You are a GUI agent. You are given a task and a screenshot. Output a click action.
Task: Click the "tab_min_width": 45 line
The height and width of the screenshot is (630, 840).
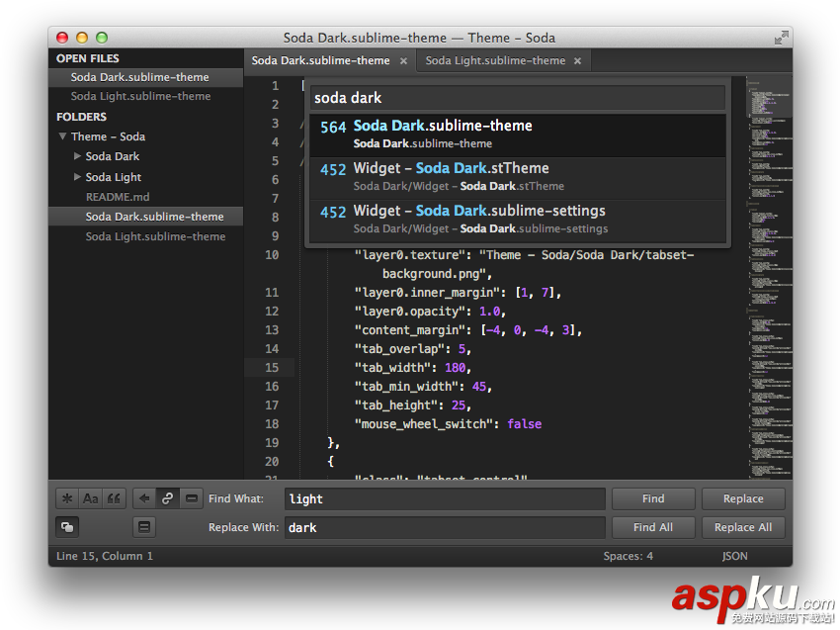tap(423, 387)
